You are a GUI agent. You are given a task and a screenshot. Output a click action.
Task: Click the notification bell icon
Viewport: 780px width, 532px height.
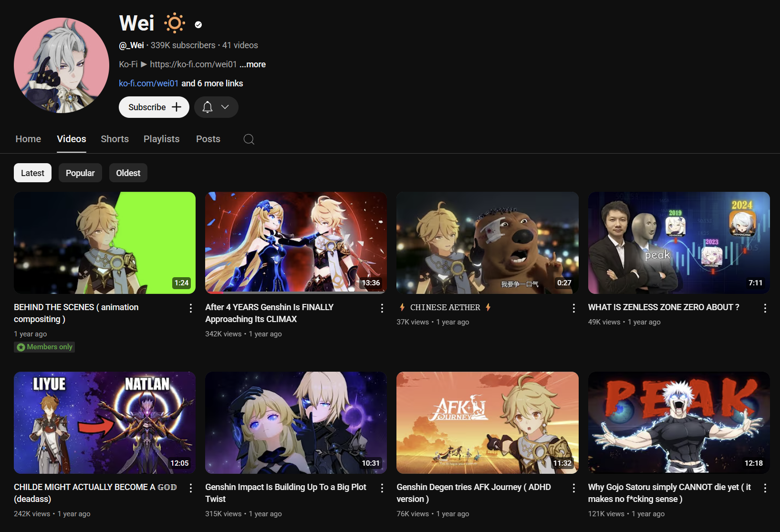point(208,107)
